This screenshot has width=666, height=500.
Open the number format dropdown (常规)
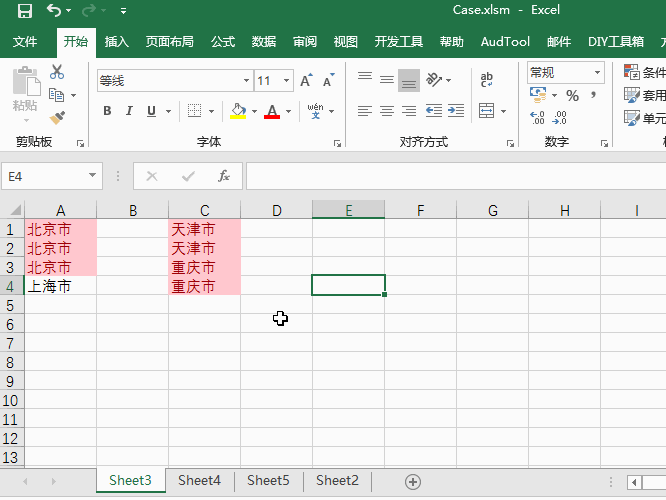[x=597, y=72]
